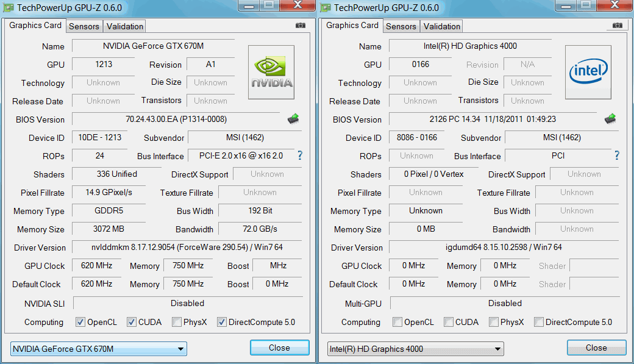Click Bus Interface question mark in Intel window

pos(616,155)
